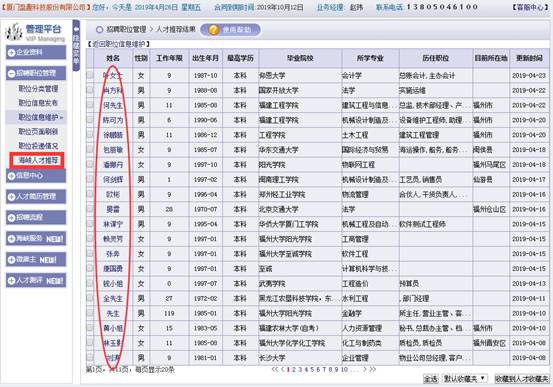Click the 收藏到人才收藏夹 button

click(x=522, y=379)
